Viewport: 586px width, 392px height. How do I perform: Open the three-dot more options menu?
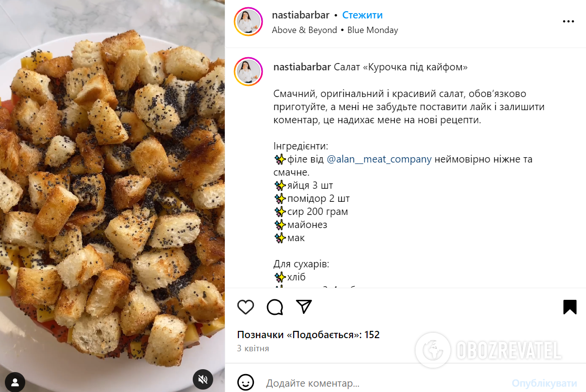569,21
